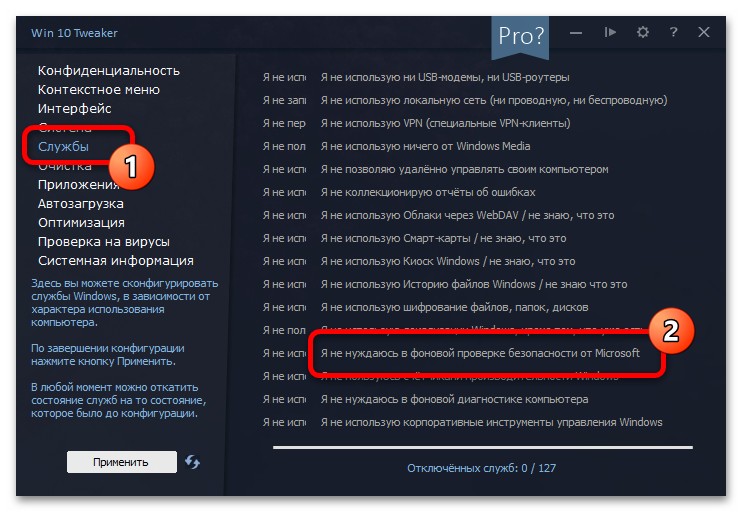The height and width of the screenshot is (512, 742).
Task: Minimize the Win 10 Tweaker window
Action: click(x=575, y=33)
